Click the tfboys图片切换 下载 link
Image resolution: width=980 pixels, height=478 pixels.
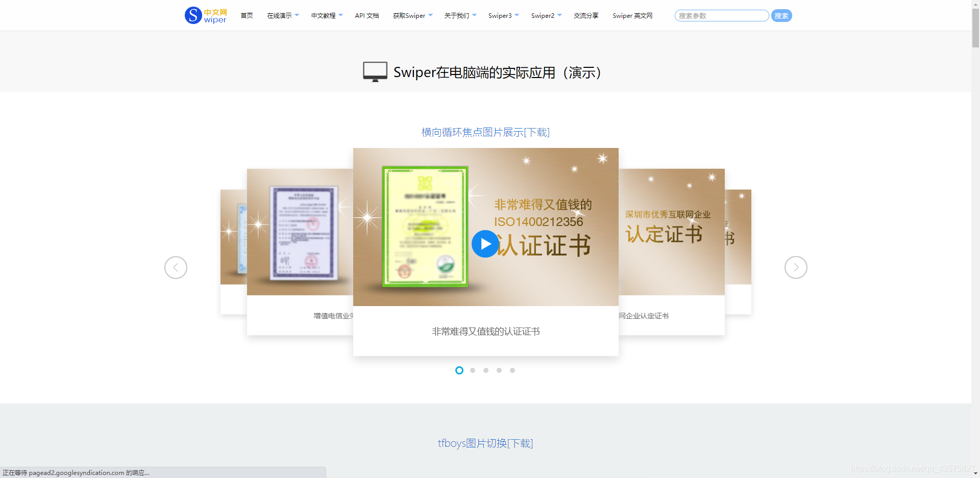point(521,443)
